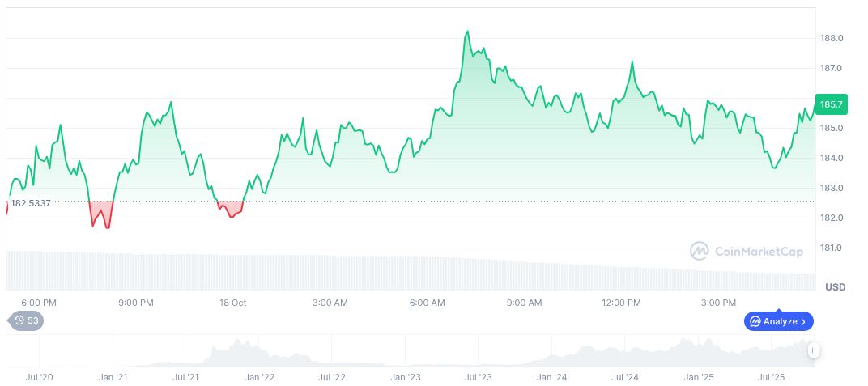
Task: Click the current price 185.7 label
Action: (832, 104)
